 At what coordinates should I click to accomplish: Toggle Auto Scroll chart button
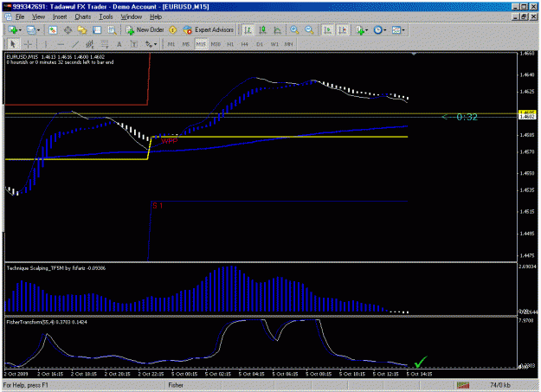pos(327,30)
